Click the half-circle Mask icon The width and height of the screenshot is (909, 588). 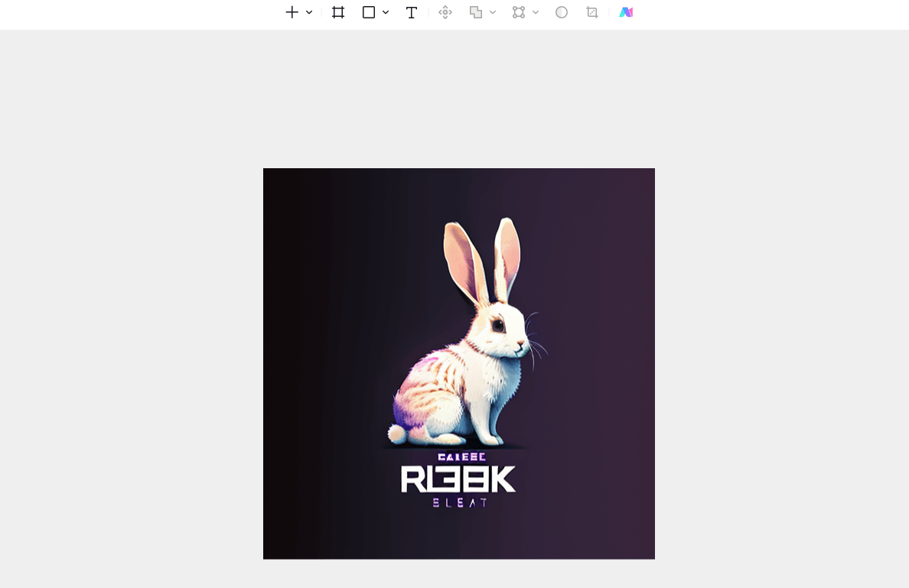coord(561,12)
